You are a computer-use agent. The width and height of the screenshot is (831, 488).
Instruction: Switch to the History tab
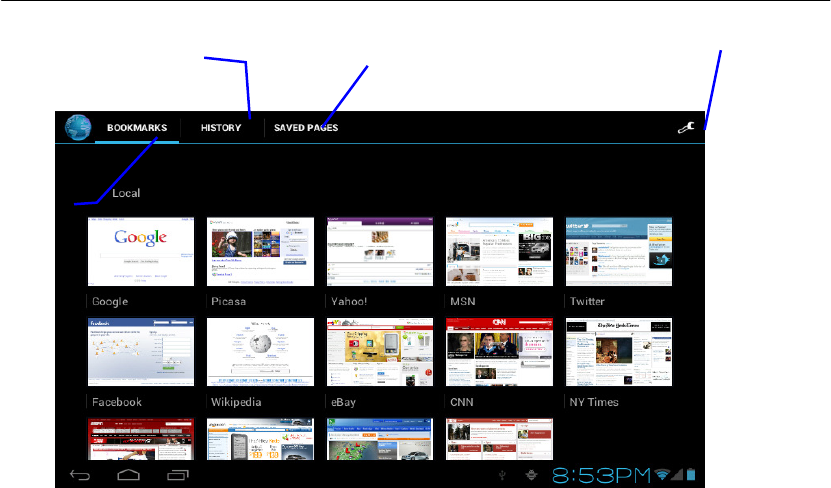pyautogui.click(x=221, y=128)
